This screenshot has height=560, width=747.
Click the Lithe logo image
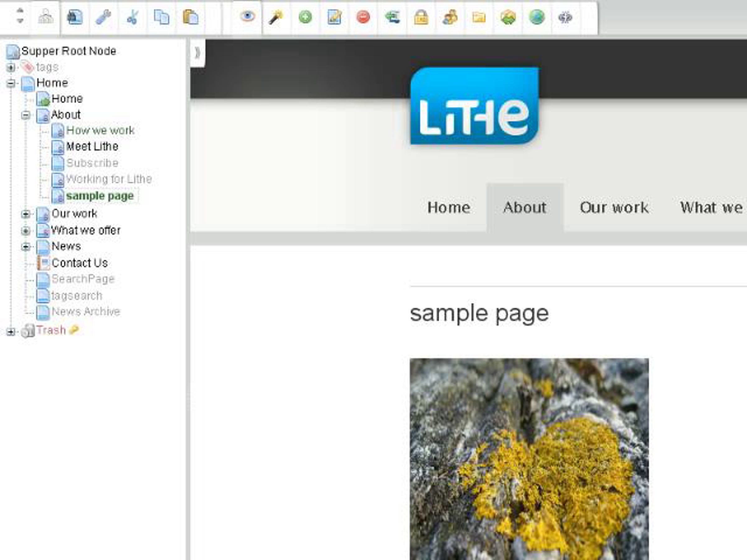[474, 106]
